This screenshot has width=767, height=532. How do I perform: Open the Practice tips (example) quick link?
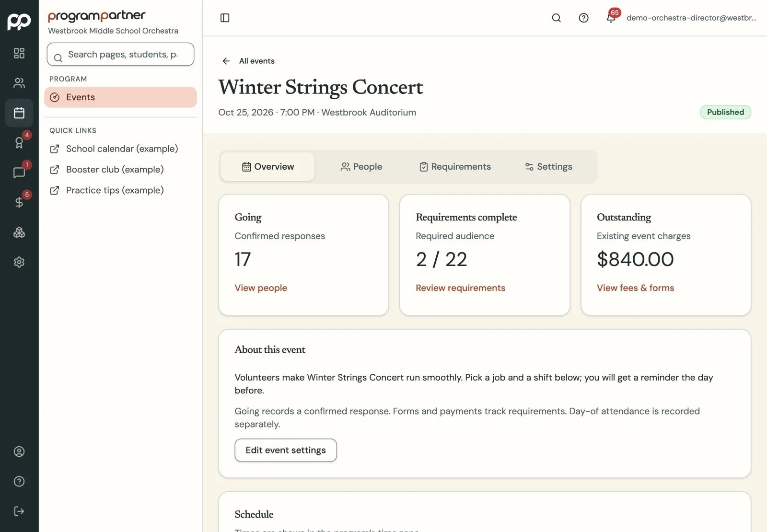[x=107, y=190]
